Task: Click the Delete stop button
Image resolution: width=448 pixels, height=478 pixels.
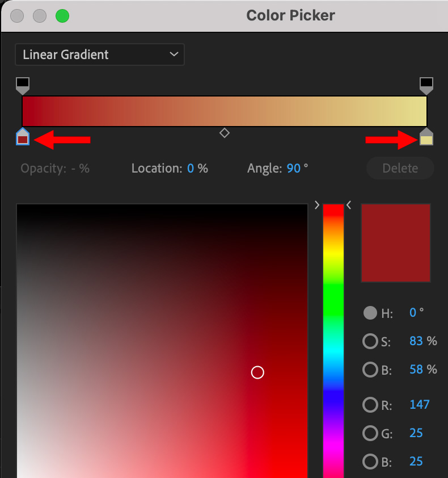Action: click(x=400, y=168)
